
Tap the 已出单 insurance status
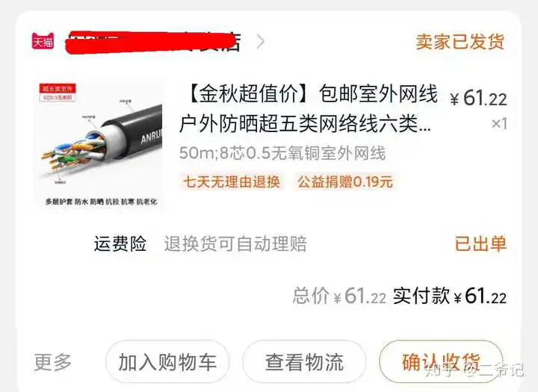point(480,243)
